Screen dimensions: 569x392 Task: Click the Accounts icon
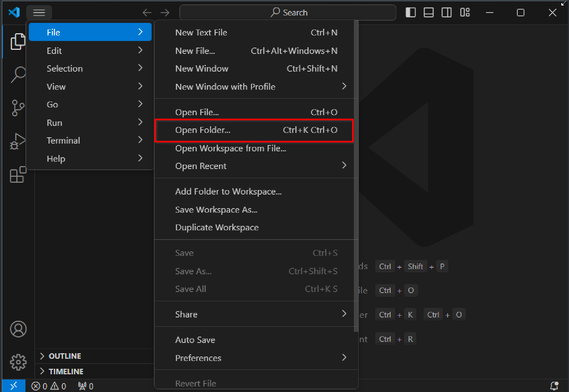[x=18, y=329]
